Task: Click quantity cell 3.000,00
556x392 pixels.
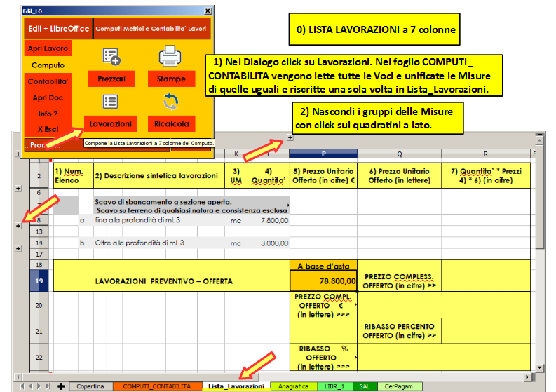Action: tap(269, 243)
